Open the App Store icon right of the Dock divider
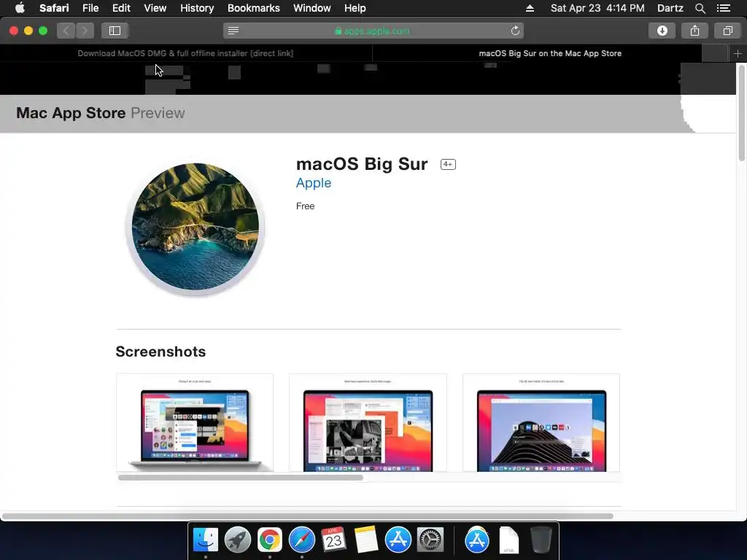This screenshot has width=747, height=560. click(x=477, y=540)
